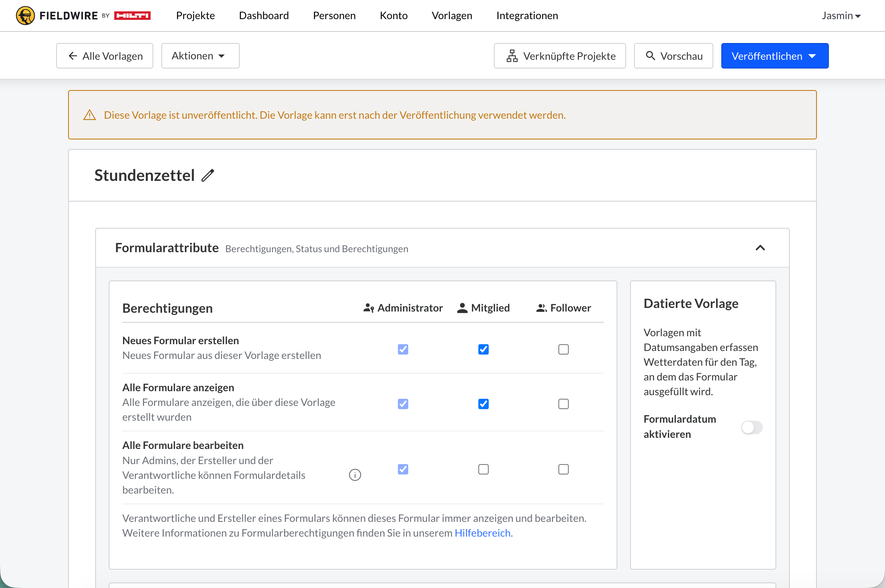Click the Alle Vorlagen back button
The width and height of the screenshot is (885, 588).
(x=105, y=56)
